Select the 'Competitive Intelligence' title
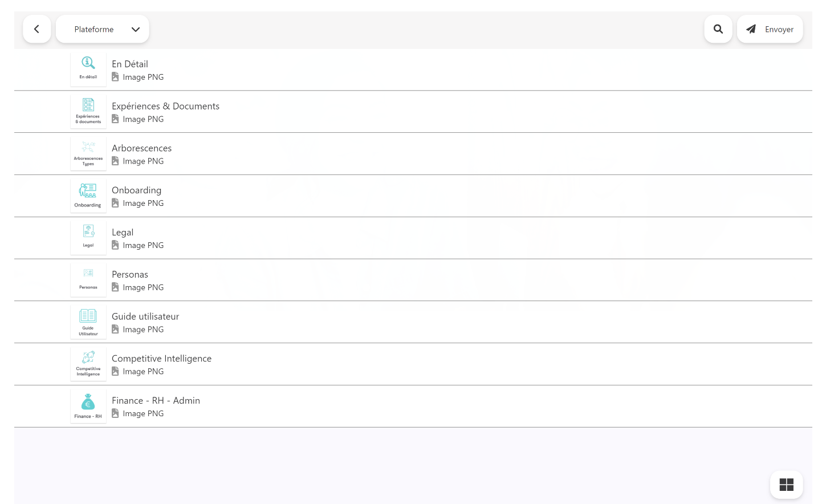This screenshot has height=504, width=818. click(161, 359)
